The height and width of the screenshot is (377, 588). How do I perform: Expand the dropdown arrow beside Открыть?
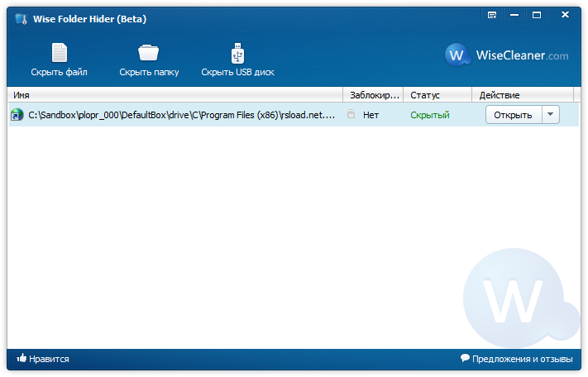(x=551, y=115)
